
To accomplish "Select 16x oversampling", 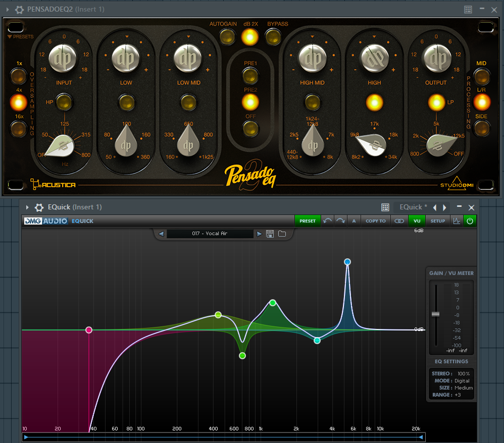I will pyautogui.click(x=18, y=129).
